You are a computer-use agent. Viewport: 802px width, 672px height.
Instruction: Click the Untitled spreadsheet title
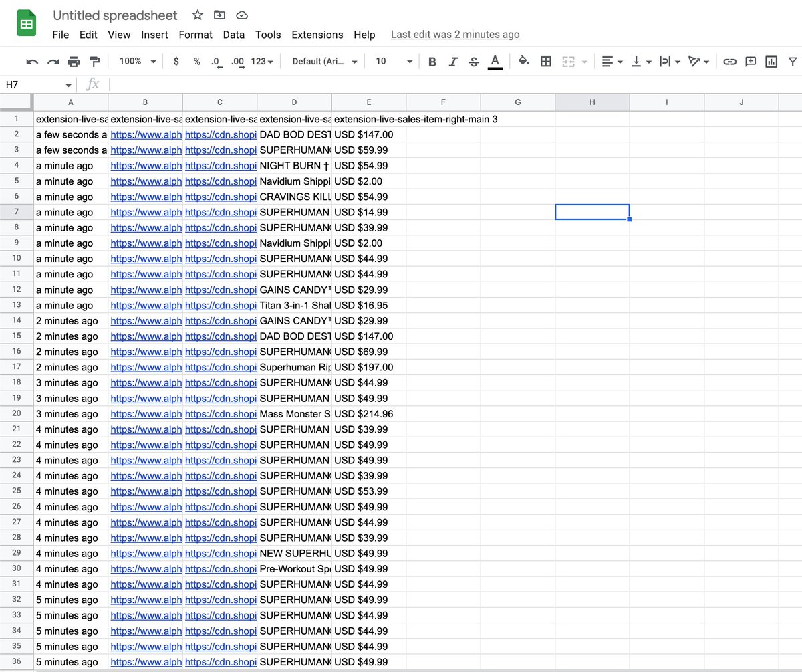(115, 15)
